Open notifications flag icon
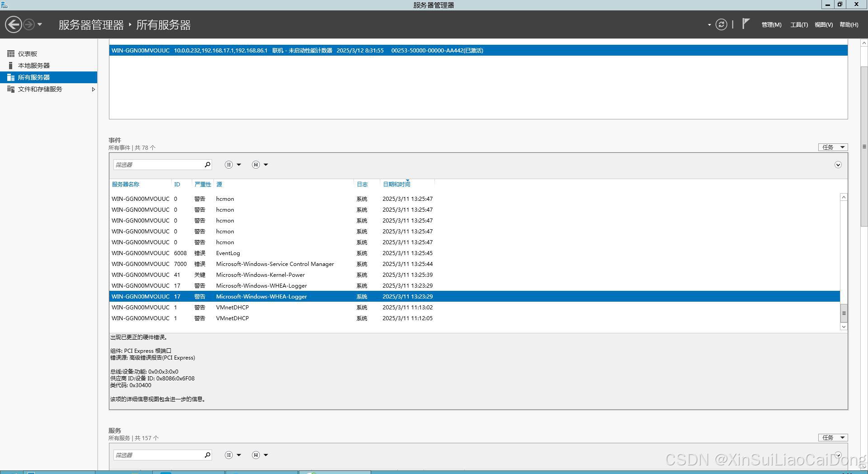The width and height of the screenshot is (868, 474). pos(746,24)
